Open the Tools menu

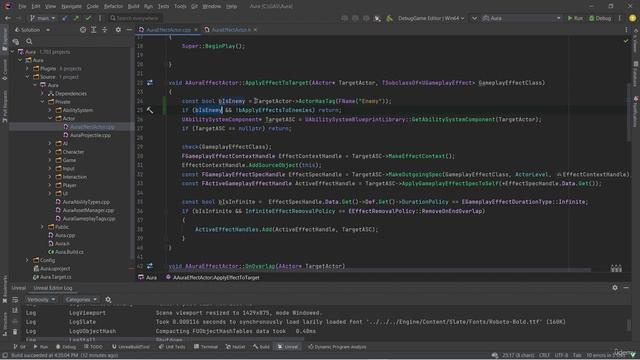[180, 7]
